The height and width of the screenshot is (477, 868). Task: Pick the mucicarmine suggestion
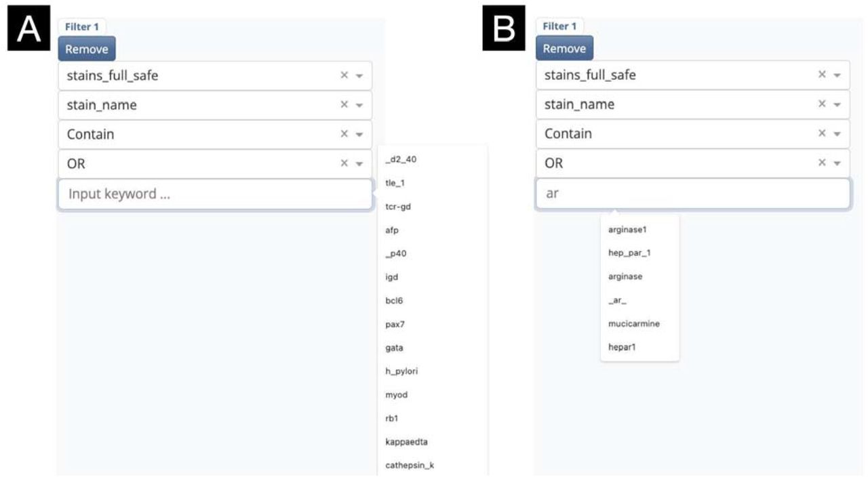[634, 324]
